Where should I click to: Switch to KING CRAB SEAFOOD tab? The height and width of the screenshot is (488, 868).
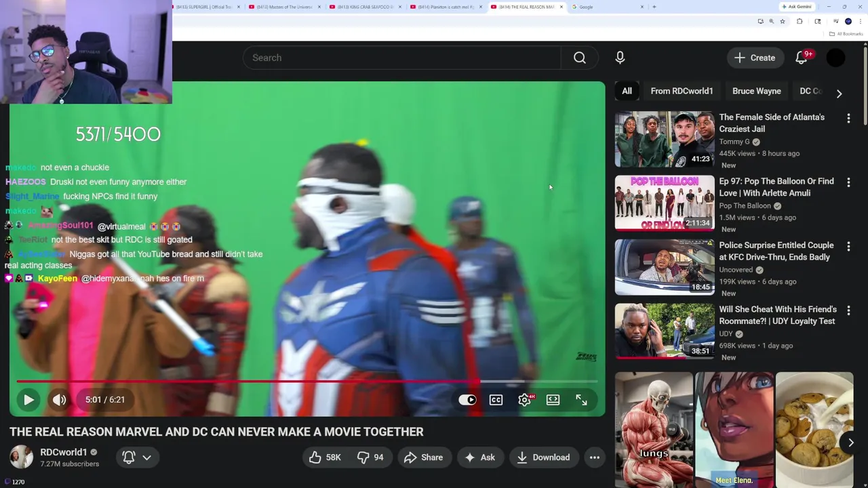tap(365, 7)
